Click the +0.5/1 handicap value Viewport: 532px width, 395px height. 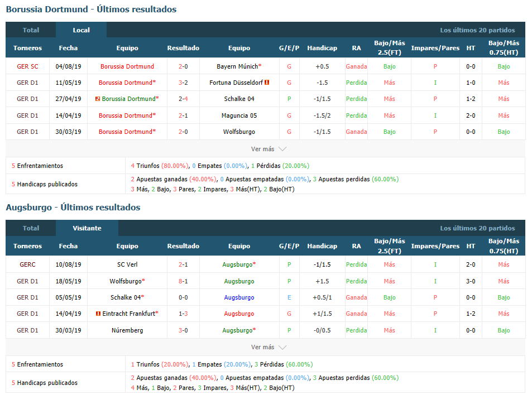tap(322, 297)
